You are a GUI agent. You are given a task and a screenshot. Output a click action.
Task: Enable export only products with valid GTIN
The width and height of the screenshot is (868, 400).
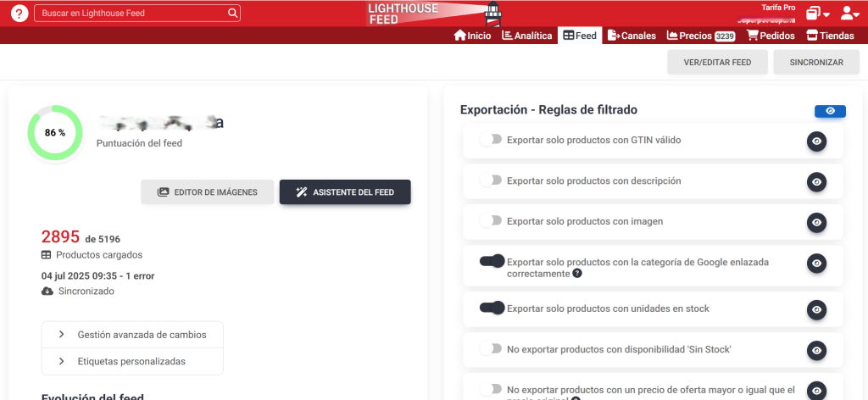pyautogui.click(x=491, y=140)
